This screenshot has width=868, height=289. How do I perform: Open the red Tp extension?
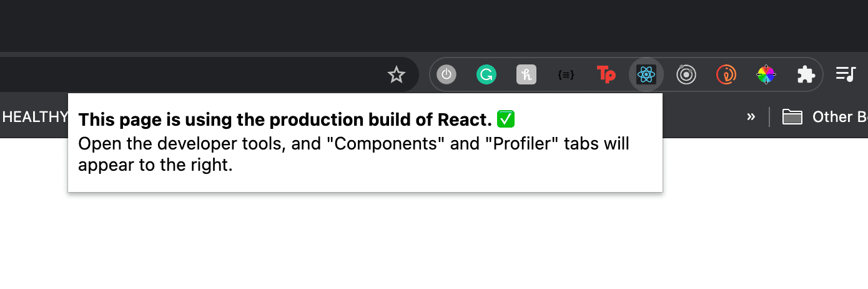coord(606,75)
